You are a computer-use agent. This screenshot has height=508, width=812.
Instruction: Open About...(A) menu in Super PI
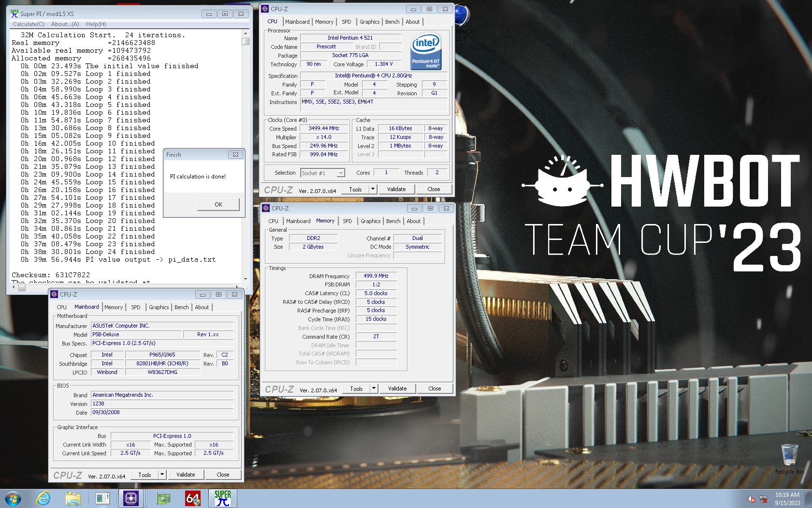click(65, 24)
